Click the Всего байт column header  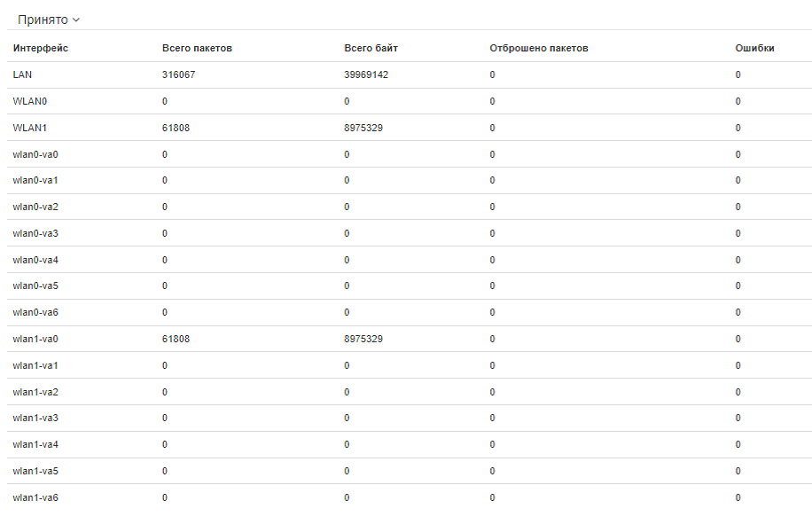(371, 48)
